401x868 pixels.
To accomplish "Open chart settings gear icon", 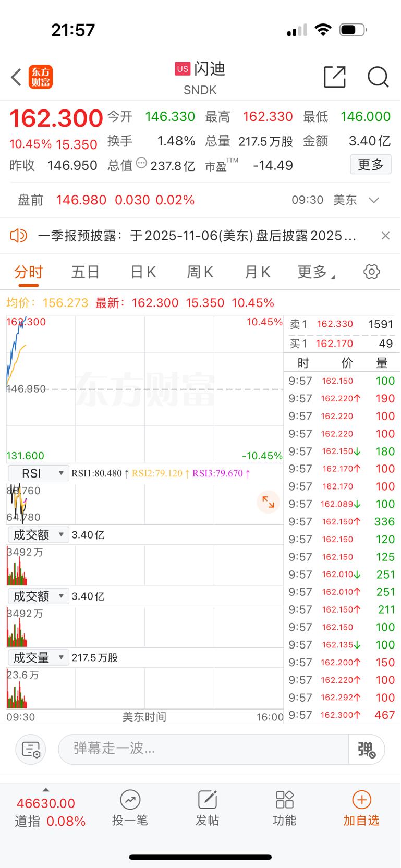I will pos(371,272).
